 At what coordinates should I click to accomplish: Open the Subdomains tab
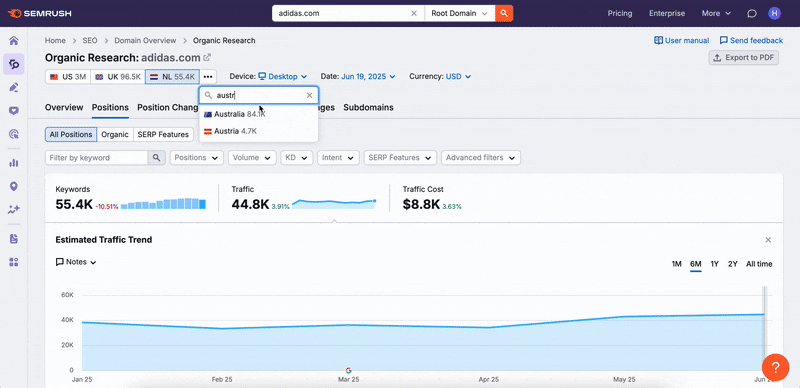tap(368, 108)
